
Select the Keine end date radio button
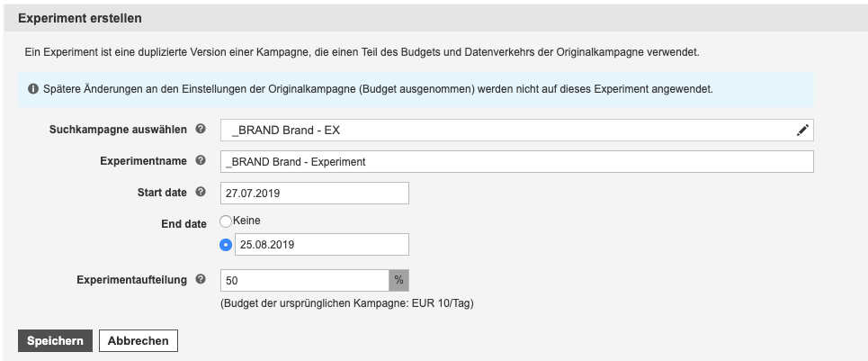click(226, 221)
